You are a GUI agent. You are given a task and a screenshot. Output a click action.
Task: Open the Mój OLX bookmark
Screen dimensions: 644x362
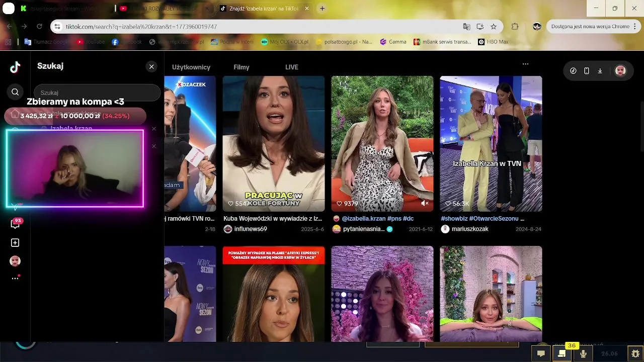click(284, 42)
